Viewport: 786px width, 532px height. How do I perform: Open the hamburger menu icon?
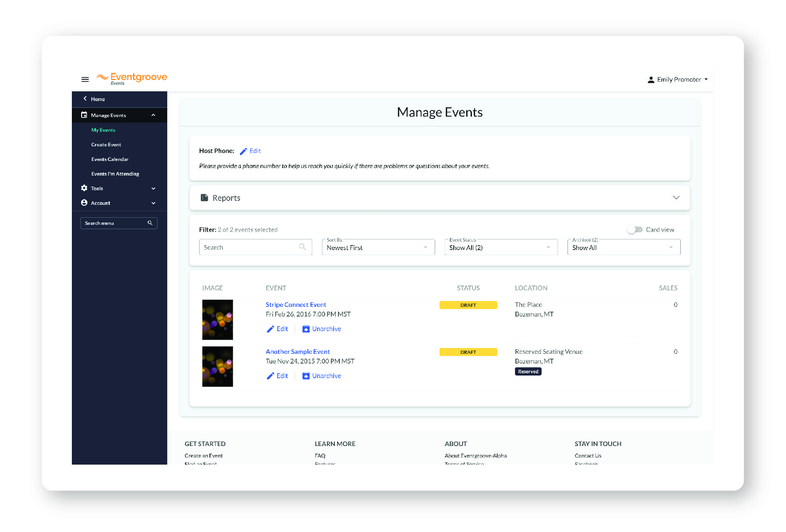(85, 79)
